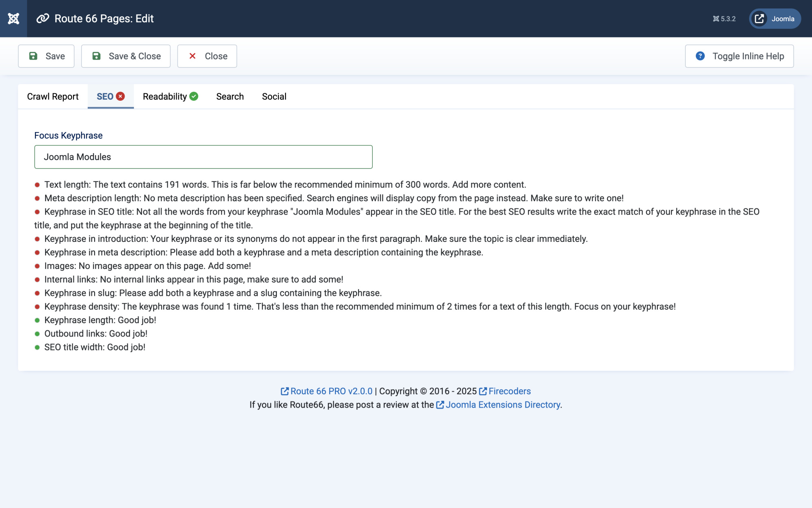
Task: Click the Keyphrase in SEO title warning
Action: pos(397,218)
